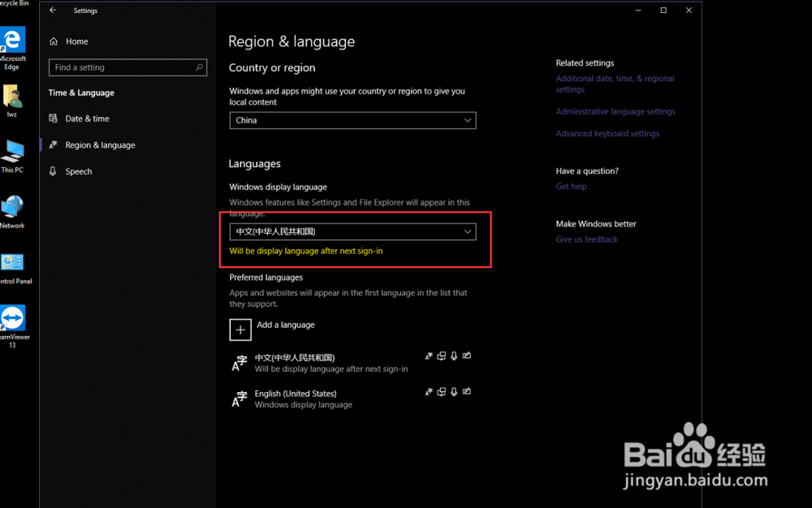Select the Network desktop icon
Screen dimensions: 812x508
(x=12, y=212)
